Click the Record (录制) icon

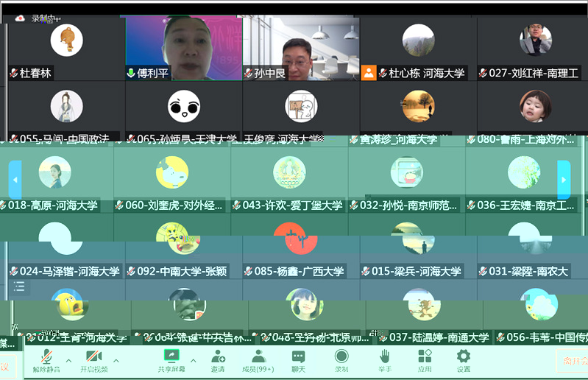341,359
